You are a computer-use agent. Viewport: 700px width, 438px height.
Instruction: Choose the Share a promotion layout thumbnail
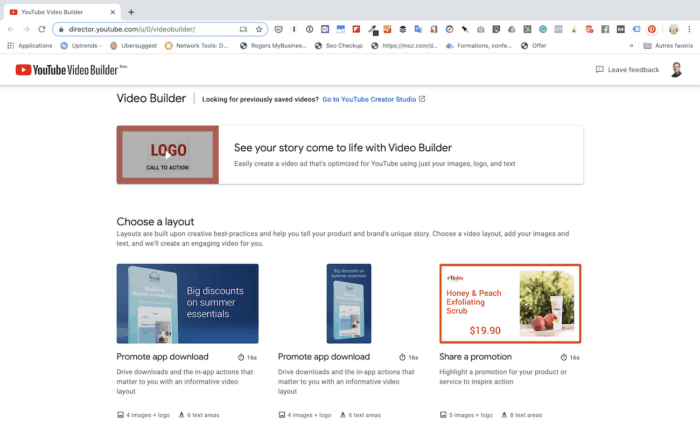click(x=510, y=304)
